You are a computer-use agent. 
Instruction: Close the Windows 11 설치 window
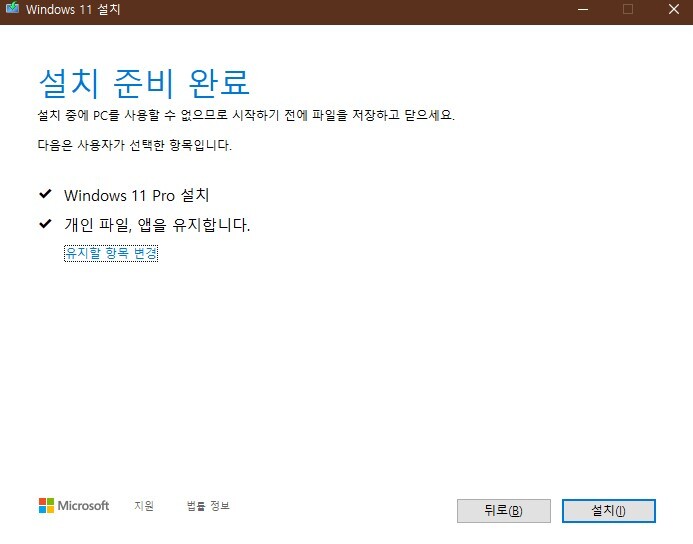pos(674,9)
